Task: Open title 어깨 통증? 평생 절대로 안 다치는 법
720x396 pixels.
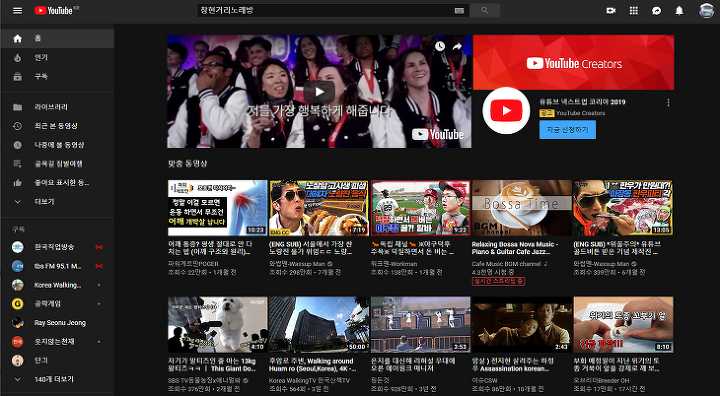Action: tap(210, 248)
